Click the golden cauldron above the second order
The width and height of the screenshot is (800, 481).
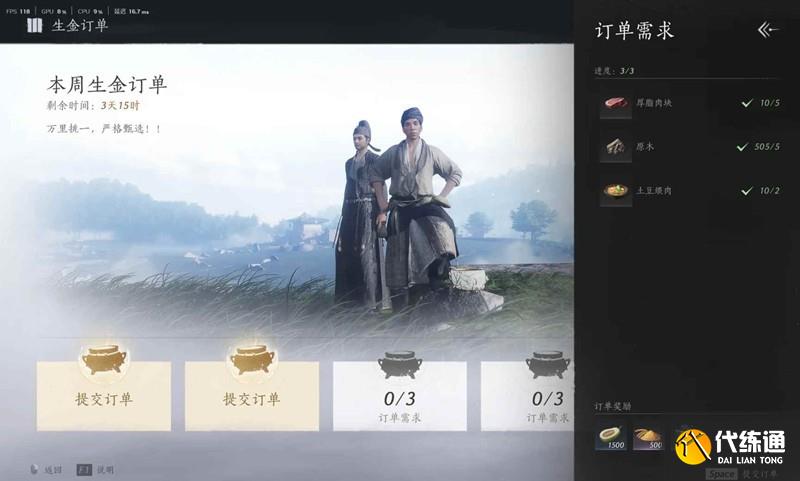click(x=252, y=360)
